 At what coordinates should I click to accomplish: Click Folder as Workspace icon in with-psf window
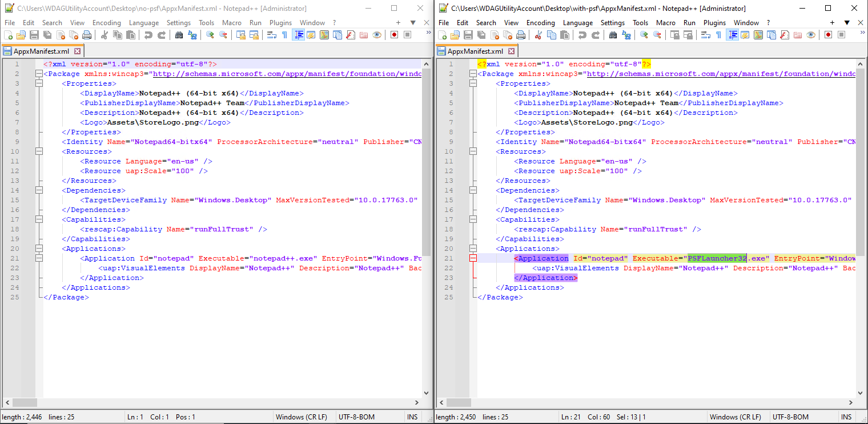click(798, 35)
